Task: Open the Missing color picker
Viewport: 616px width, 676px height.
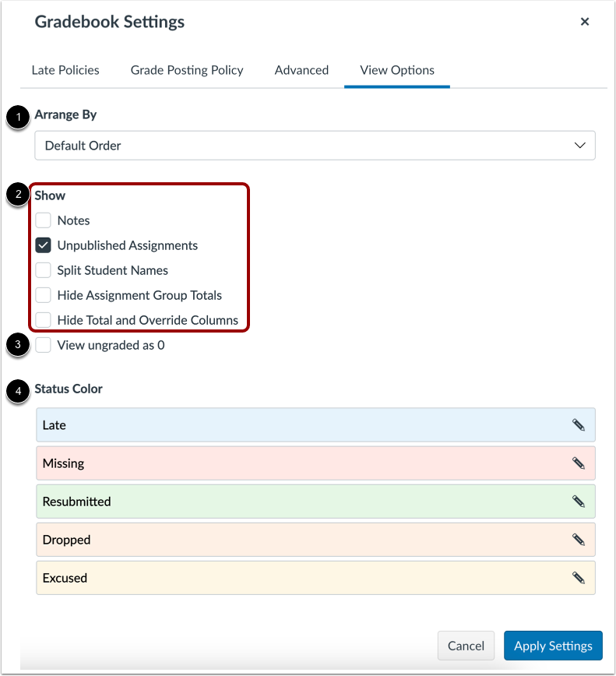Action: [579, 463]
